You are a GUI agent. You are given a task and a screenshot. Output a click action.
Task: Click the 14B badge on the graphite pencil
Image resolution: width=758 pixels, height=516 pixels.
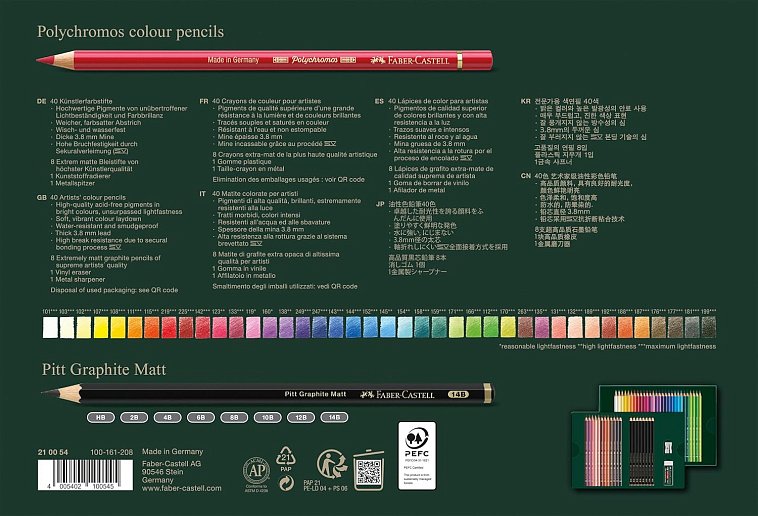458,394
